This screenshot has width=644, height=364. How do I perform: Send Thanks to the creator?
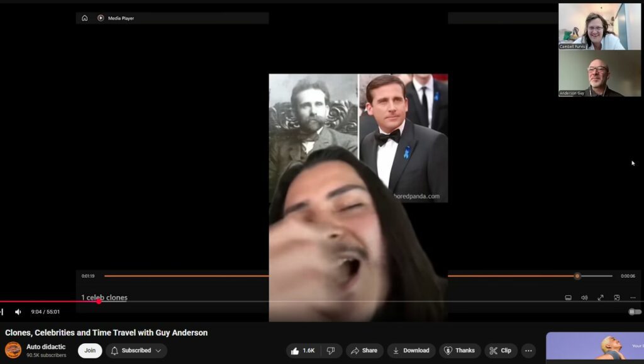pyautogui.click(x=460, y=350)
